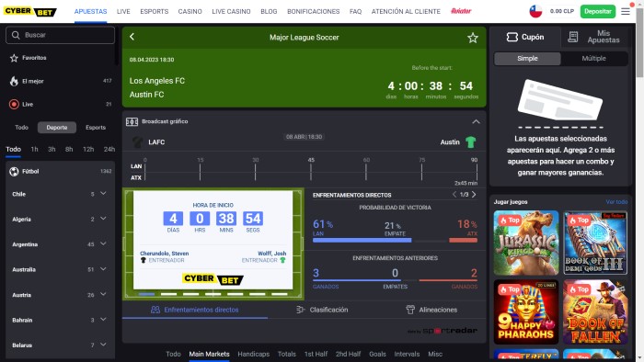Filter events by 1h time range
Viewport: 644px width, 362px height.
35,149
